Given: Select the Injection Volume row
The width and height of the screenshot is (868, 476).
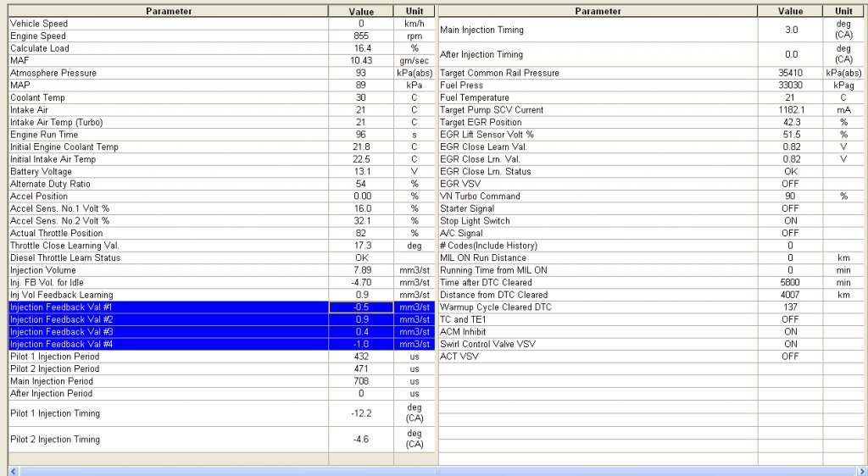Looking at the screenshot, I should pos(222,270).
